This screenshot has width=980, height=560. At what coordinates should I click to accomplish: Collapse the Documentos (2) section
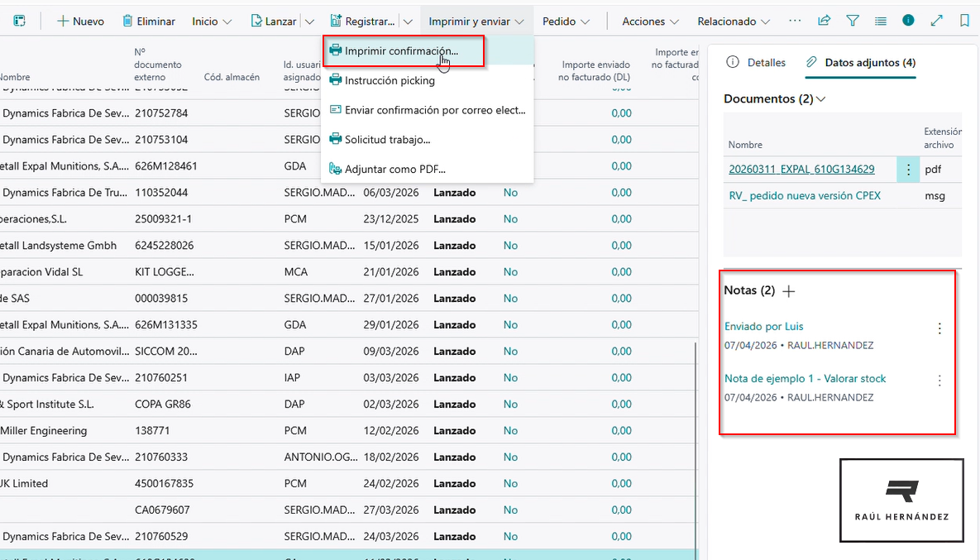pyautogui.click(x=820, y=99)
